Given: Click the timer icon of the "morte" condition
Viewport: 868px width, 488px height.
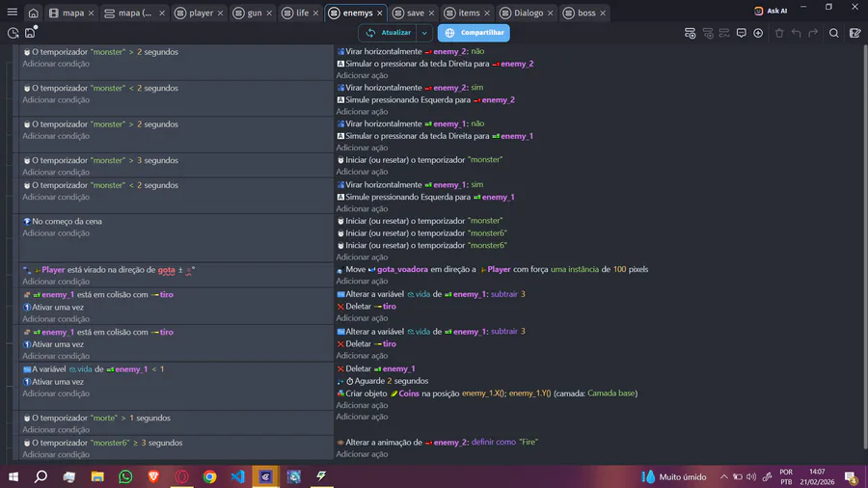Looking at the screenshot, I should coord(27,419).
